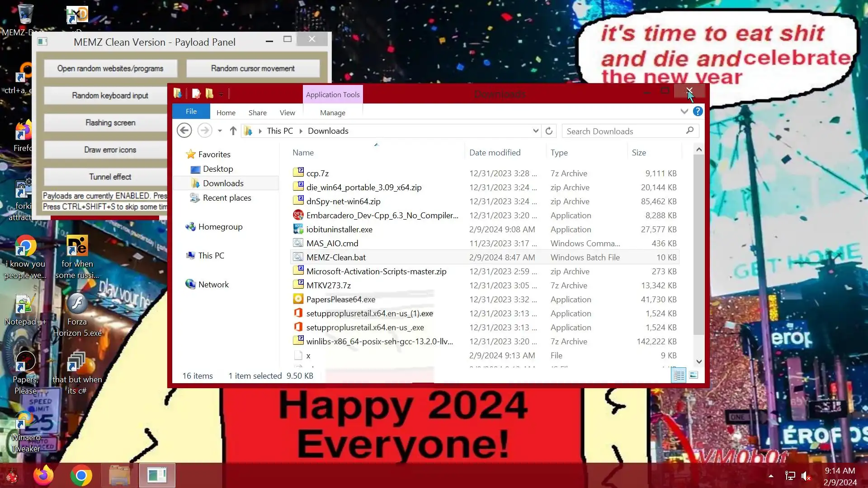Viewport: 868px width, 488px height.
Task: Open the recent locations dropdown arrow
Action: click(x=220, y=131)
